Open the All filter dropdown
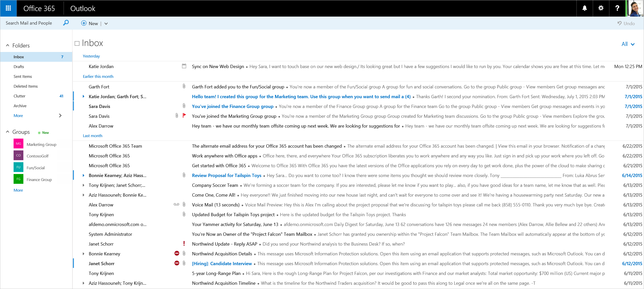 click(x=628, y=44)
